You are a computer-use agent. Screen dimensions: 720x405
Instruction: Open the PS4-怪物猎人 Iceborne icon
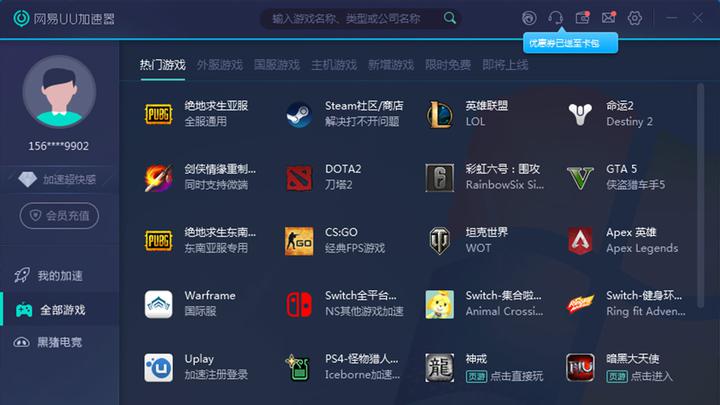point(299,368)
